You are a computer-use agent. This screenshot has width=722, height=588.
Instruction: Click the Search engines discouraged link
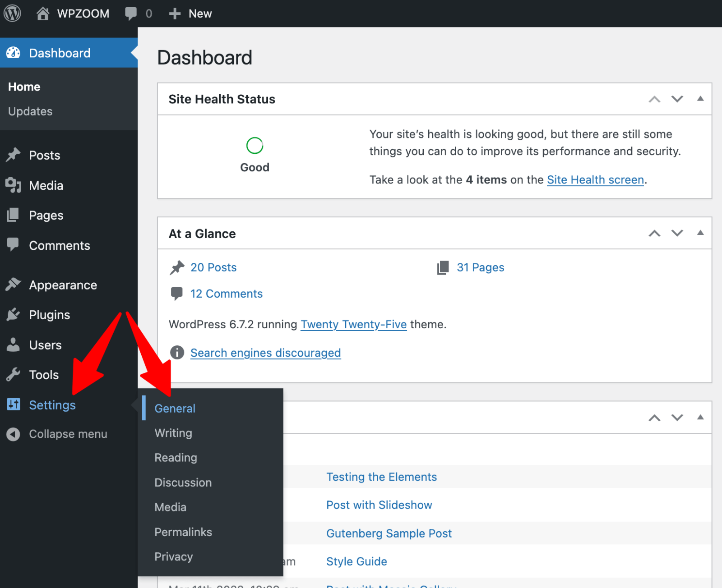click(x=265, y=353)
